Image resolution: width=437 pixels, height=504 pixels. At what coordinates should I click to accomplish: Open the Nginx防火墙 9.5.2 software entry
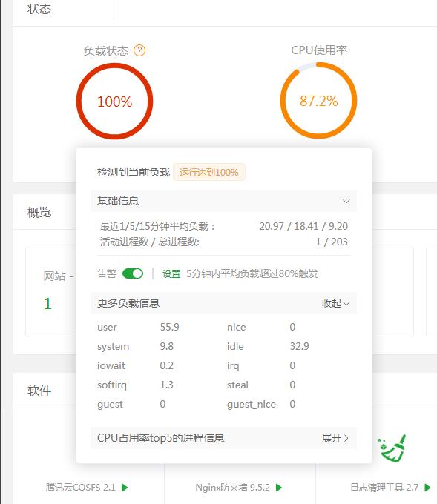click(232, 488)
